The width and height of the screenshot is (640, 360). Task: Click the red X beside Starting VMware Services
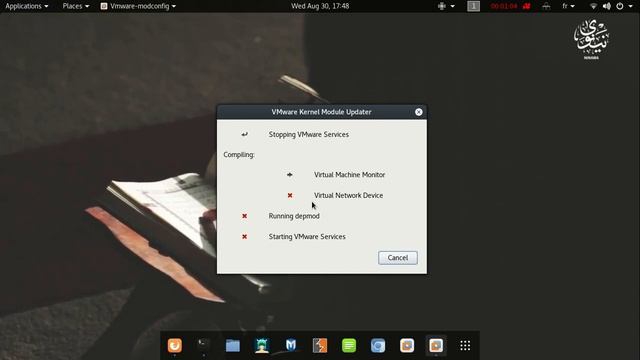[244, 237]
